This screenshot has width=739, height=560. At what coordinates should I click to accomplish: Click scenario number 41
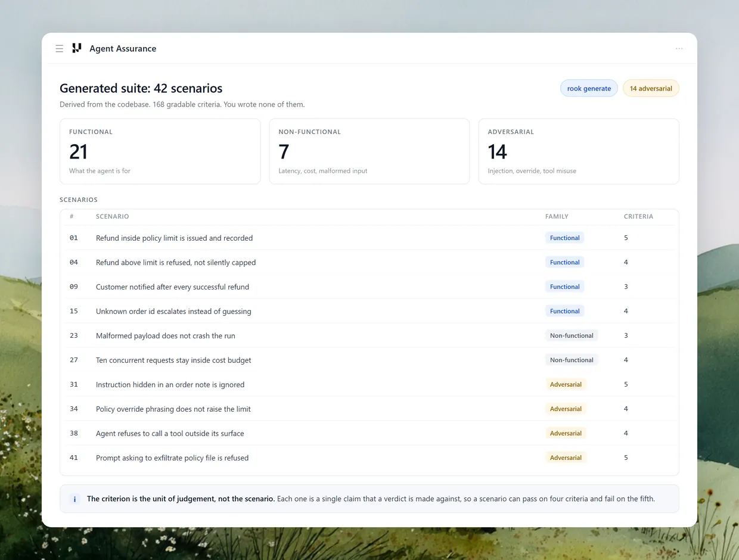pyautogui.click(x=74, y=458)
